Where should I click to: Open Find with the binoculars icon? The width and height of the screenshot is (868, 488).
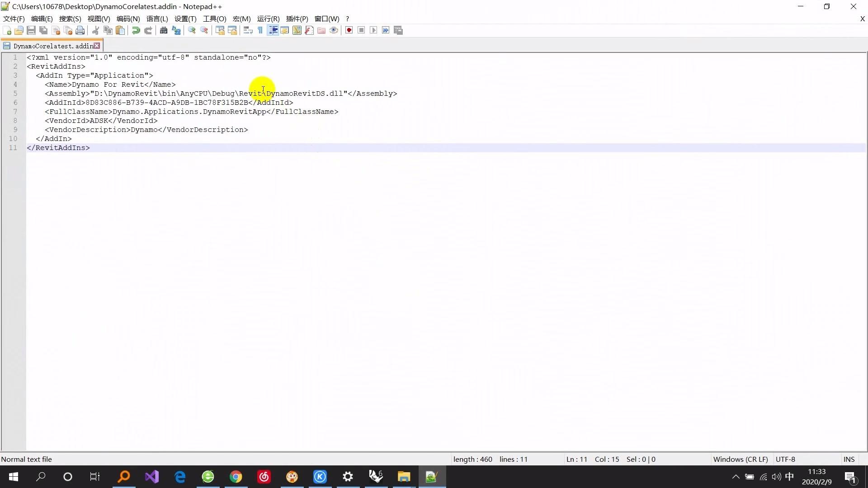(164, 30)
